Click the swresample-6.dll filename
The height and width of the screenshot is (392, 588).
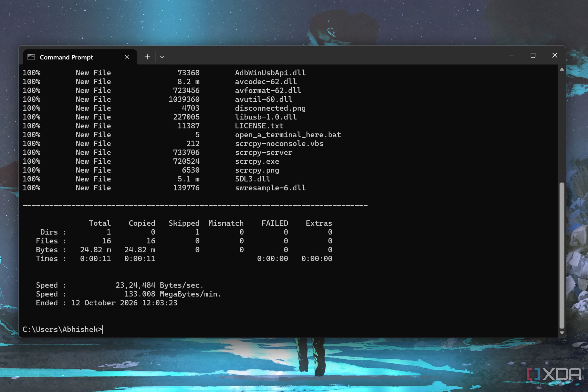click(x=270, y=188)
